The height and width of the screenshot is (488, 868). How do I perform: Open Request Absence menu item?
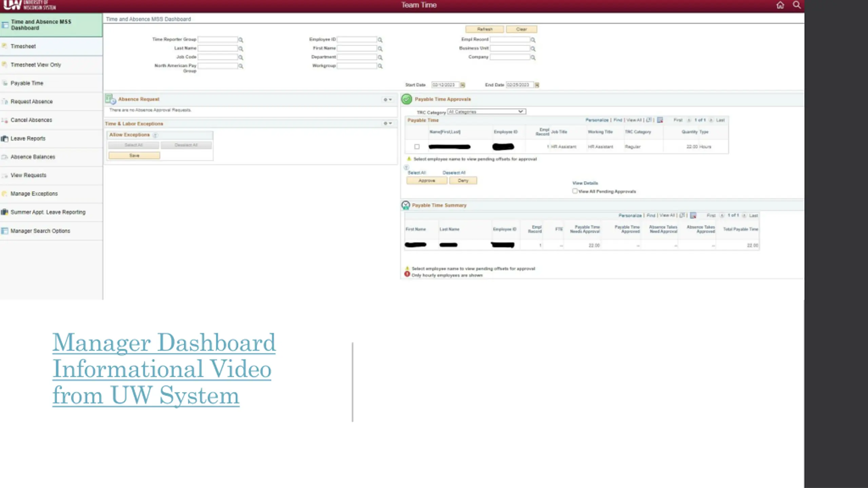51,102
